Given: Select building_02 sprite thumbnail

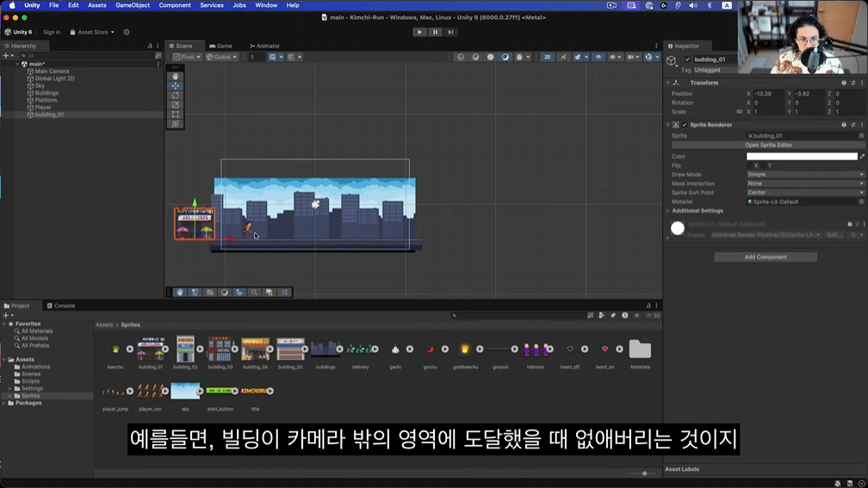Looking at the screenshot, I should [185, 349].
